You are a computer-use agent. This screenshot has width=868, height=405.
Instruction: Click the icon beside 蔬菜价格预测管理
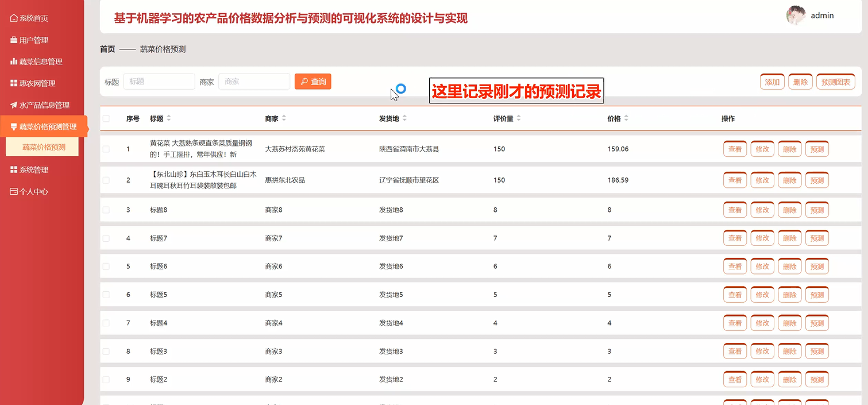pos(14,127)
